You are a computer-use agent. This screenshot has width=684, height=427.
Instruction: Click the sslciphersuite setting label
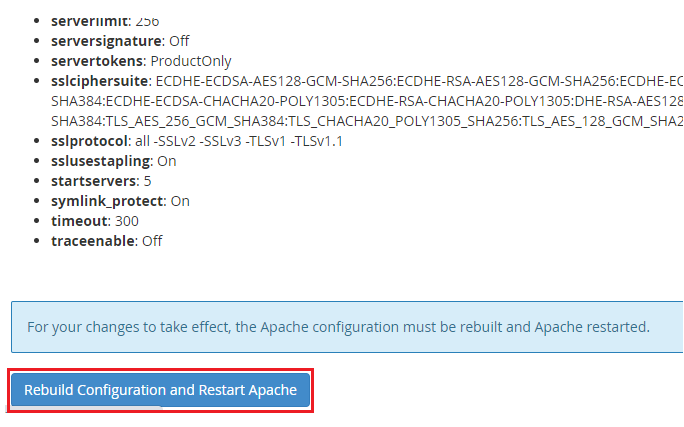tap(100, 81)
